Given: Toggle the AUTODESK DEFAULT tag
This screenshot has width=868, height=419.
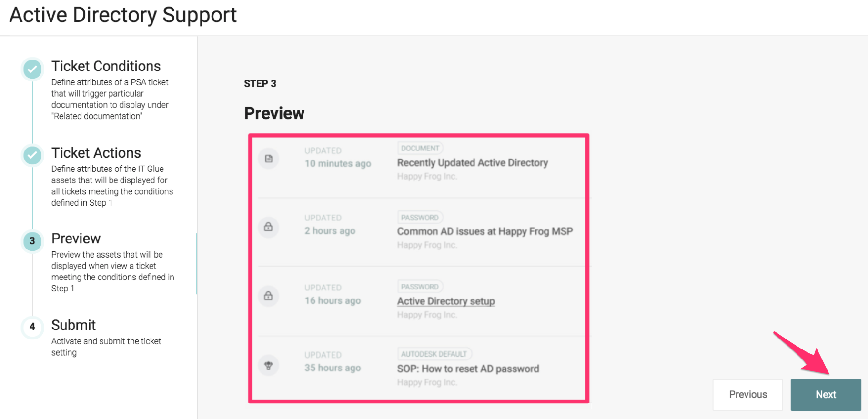Looking at the screenshot, I should pyautogui.click(x=434, y=354).
